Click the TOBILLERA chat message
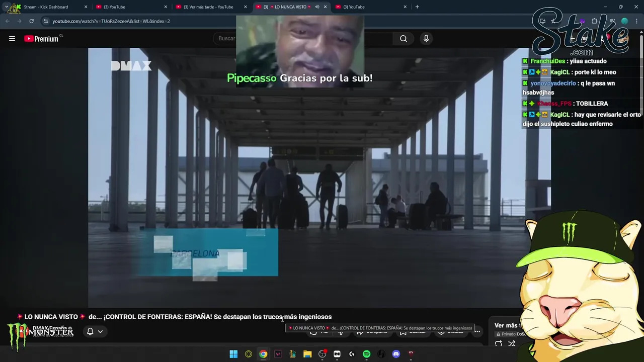644x362 pixels. [592, 104]
